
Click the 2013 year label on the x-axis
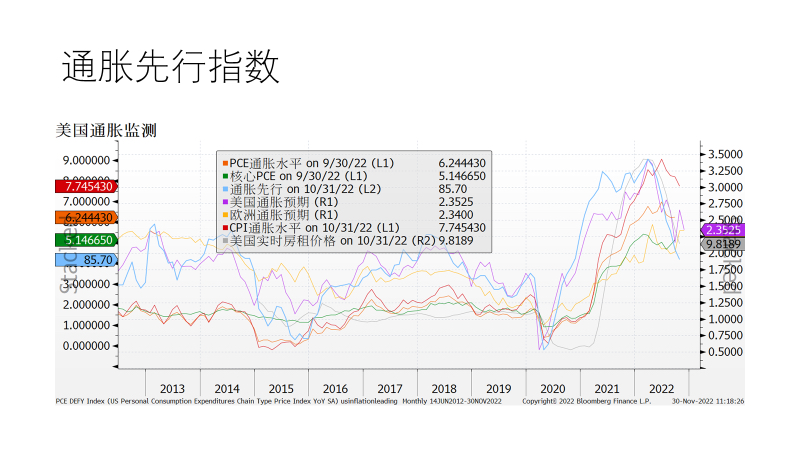click(172, 388)
